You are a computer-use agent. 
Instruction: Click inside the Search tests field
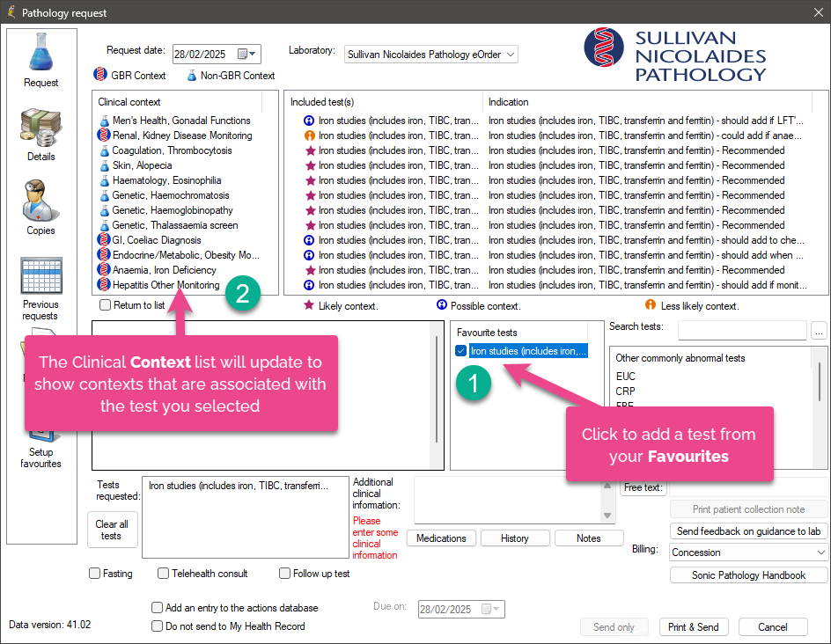(x=742, y=329)
